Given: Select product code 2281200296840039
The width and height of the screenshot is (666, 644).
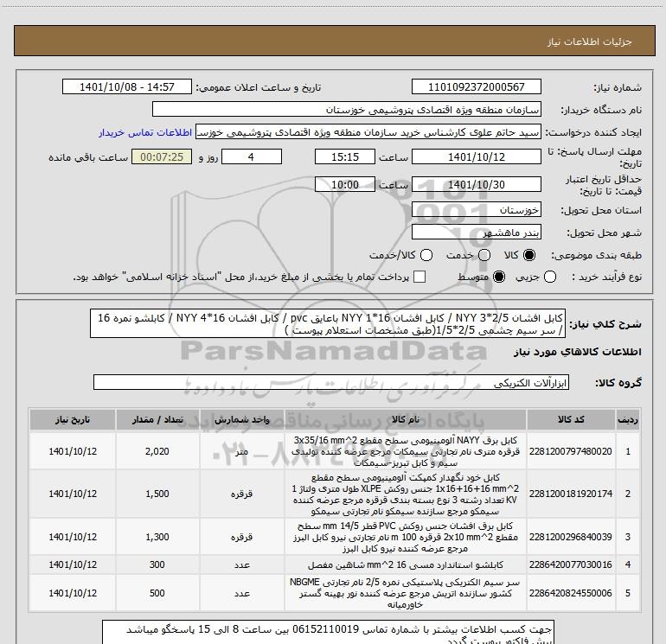Looking at the screenshot, I should pyautogui.click(x=571, y=537).
